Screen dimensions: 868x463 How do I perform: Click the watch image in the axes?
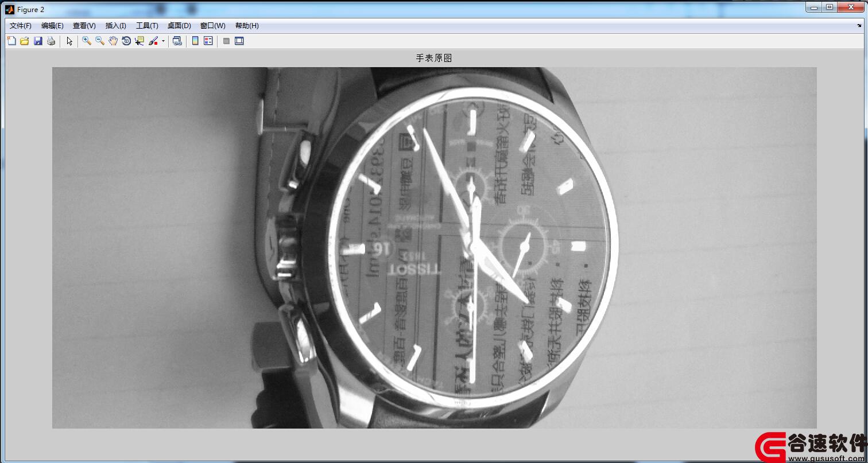[x=434, y=248]
